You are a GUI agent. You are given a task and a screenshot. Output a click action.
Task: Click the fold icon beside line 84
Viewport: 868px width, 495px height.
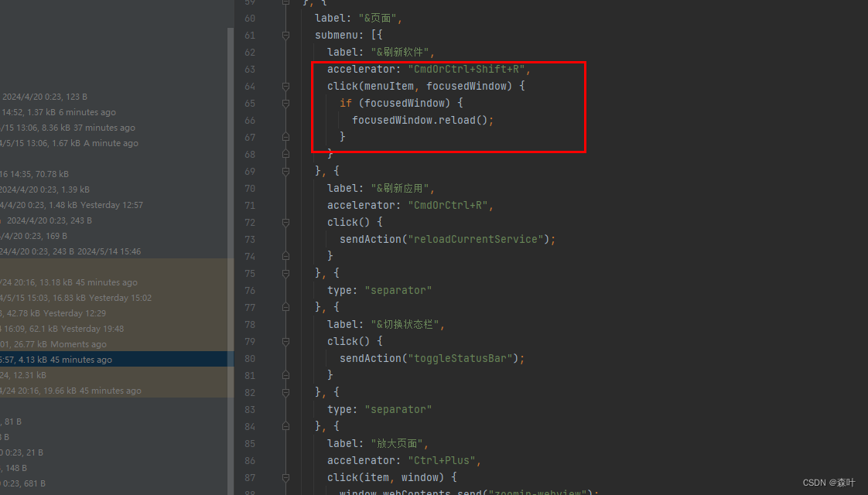click(x=285, y=426)
